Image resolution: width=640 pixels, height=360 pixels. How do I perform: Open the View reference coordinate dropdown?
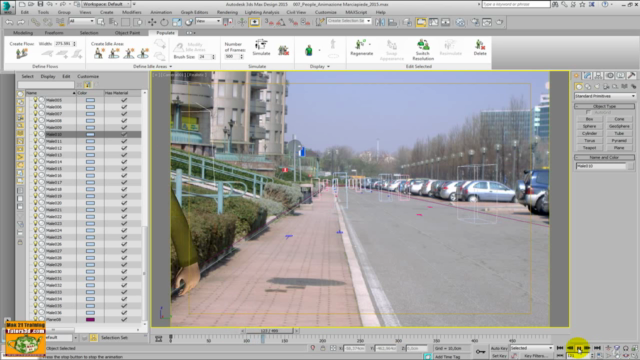coord(208,21)
